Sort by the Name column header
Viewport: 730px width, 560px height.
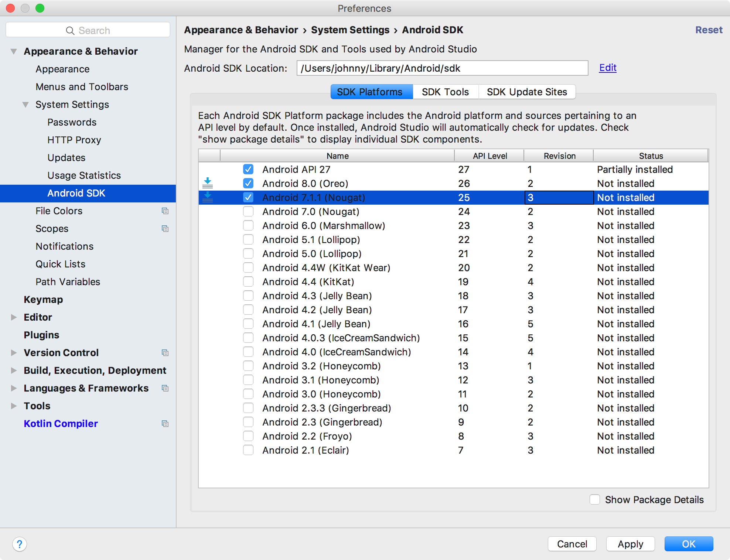[x=337, y=156]
